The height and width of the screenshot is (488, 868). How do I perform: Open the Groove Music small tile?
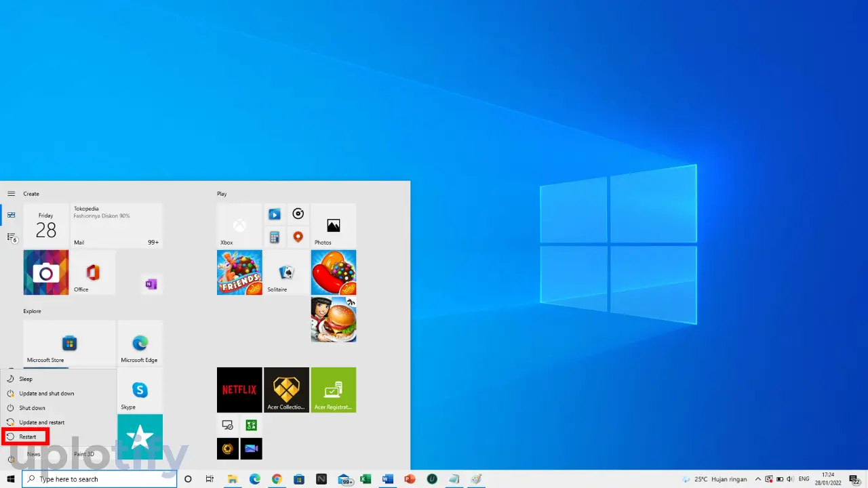(x=298, y=214)
